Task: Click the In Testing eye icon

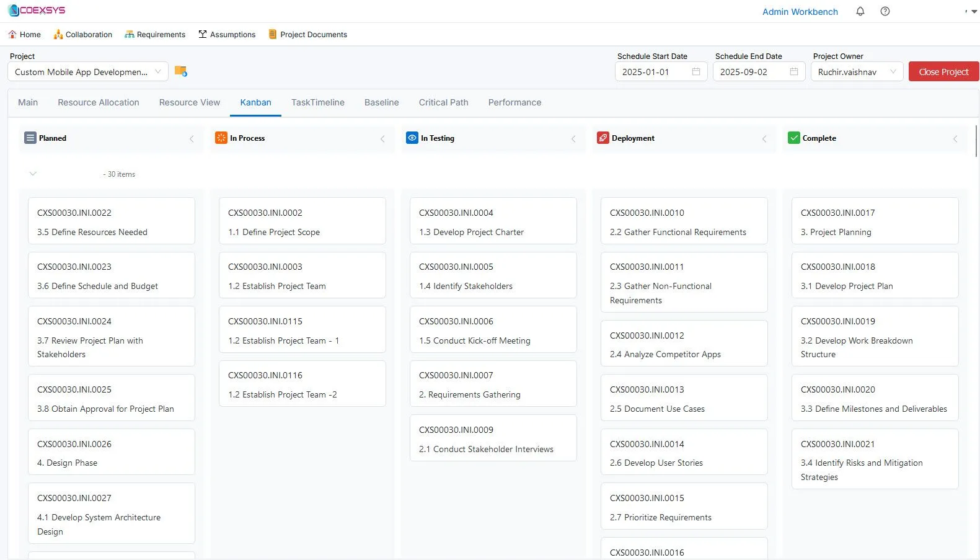Action: tap(412, 138)
